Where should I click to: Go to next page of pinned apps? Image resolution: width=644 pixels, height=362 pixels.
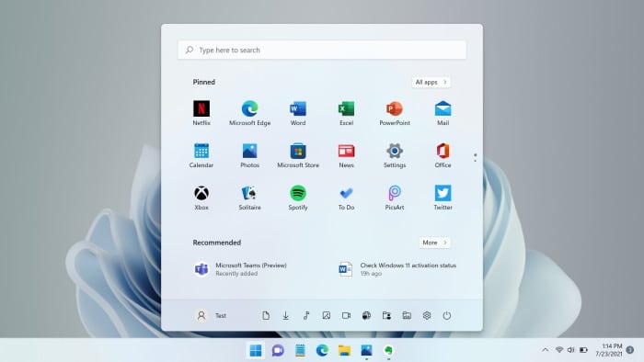click(x=476, y=160)
